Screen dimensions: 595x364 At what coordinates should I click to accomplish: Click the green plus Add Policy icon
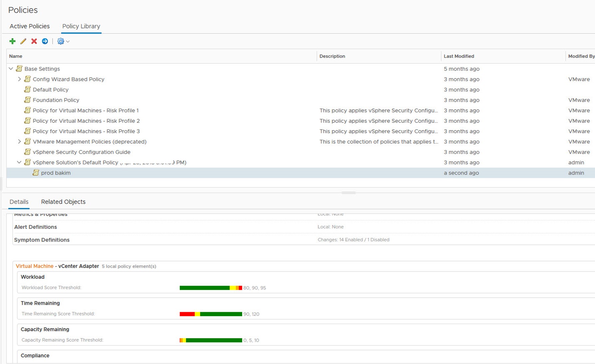pos(12,41)
